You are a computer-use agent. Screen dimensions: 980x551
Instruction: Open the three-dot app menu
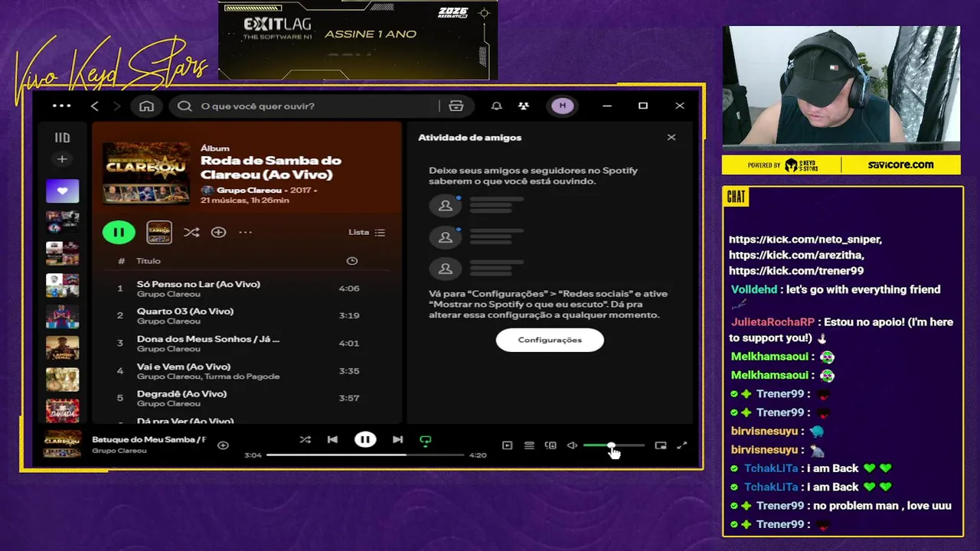click(x=61, y=106)
